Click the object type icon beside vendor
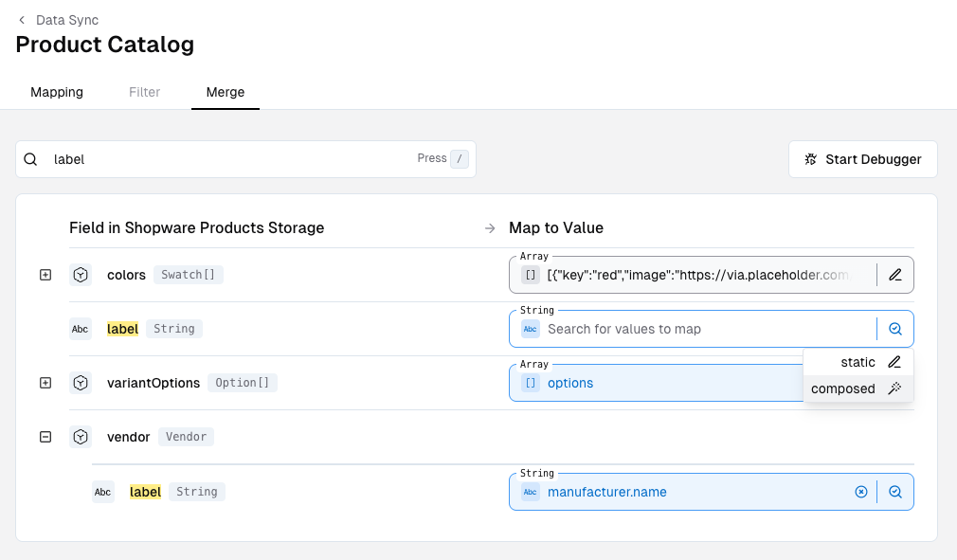957x560 pixels. (81, 437)
